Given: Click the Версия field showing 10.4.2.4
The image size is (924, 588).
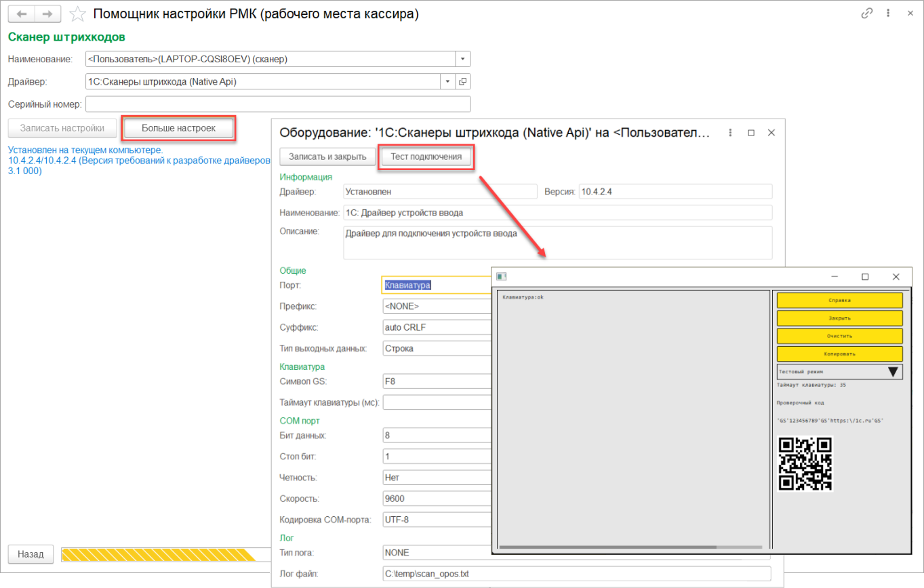Looking at the screenshot, I should pos(675,192).
